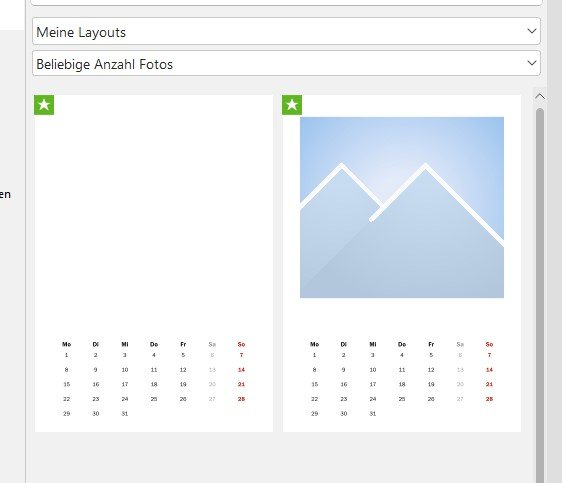Click the calendar grid in the left layout
The width and height of the screenshot is (562, 483).
pos(154,379)
